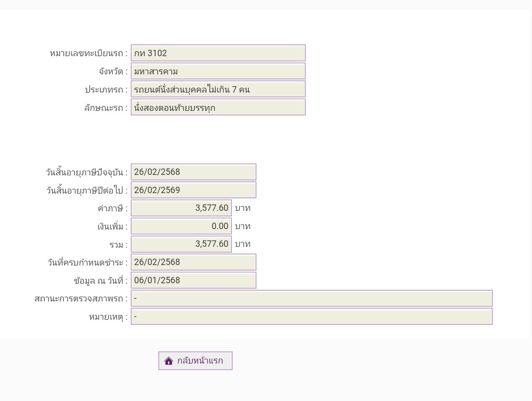Image resolution: width=532 pixels, height=401 pixels.
Task: Select the รวม total amount field
Action: tap(181, 244)
